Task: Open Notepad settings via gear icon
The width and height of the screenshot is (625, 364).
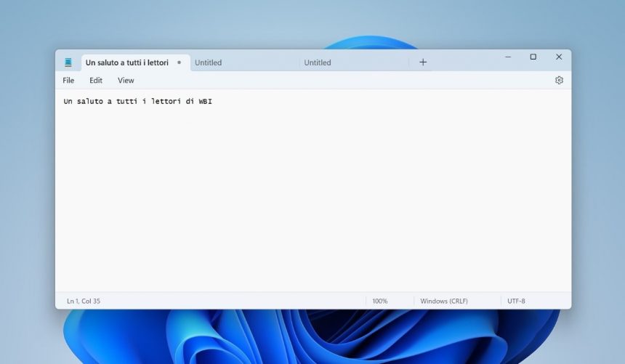Action: point(559,81)
